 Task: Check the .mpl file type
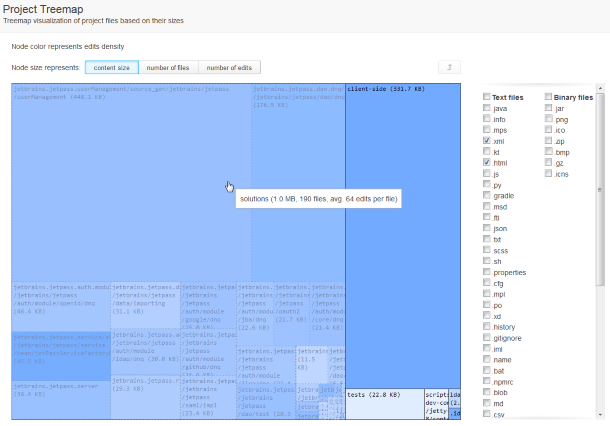coord(487,293)
